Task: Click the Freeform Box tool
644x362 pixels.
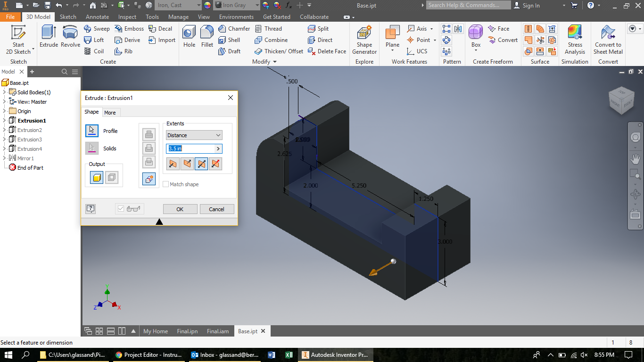Action: click(x=476, y=38)
